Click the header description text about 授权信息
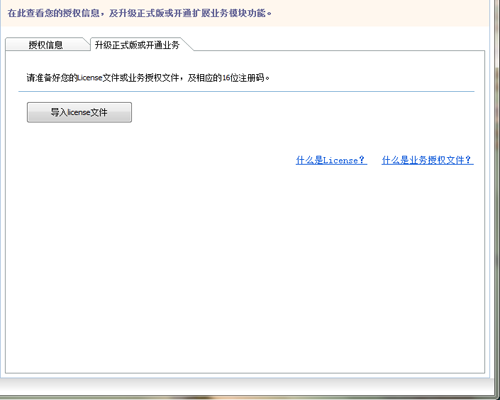500x400 pixels. [139, 13]
